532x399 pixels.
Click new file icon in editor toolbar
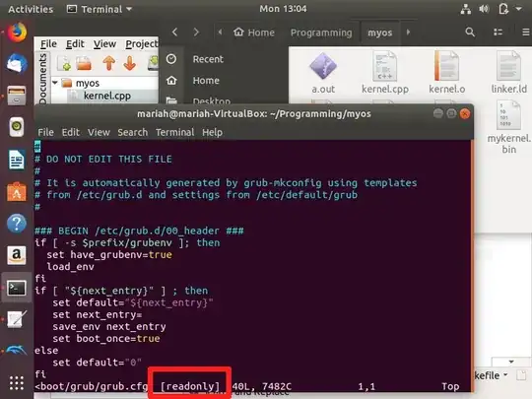[64, 63]
